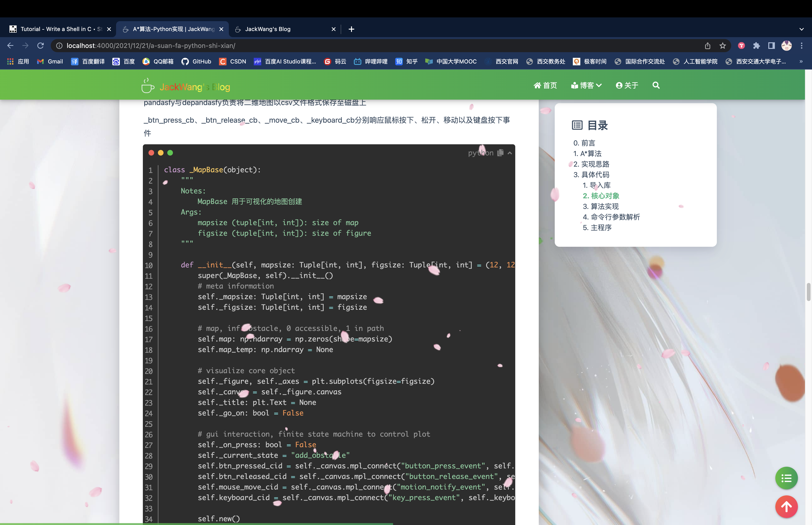Go to 首页 in blog navigation
Viewport: 812px width, 525px height.
pyautogui.click(x=545, y=85)
